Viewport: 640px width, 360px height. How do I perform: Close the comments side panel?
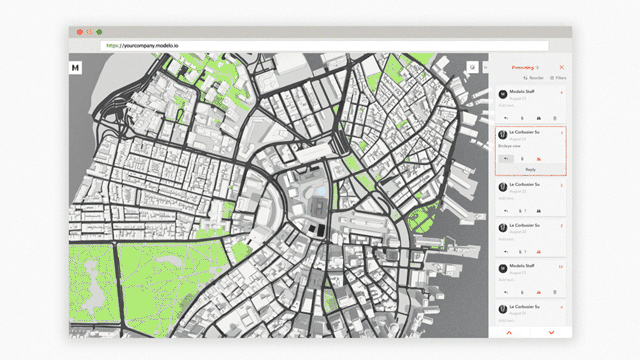[562, 67]
